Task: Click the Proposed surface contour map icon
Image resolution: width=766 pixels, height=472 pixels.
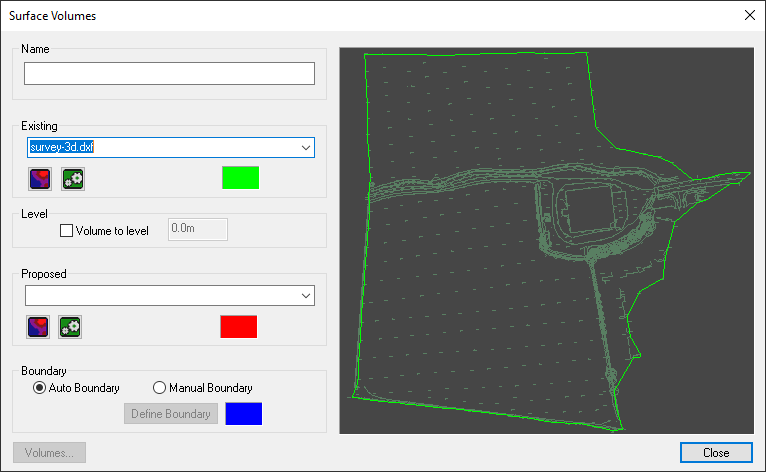Action: [40, 326]
